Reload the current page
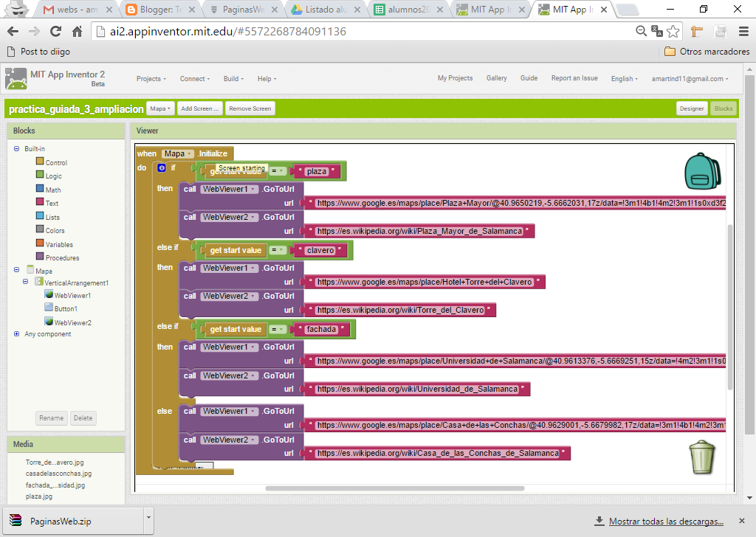Viewport: 756px width, 537px height. click(55, 31)
